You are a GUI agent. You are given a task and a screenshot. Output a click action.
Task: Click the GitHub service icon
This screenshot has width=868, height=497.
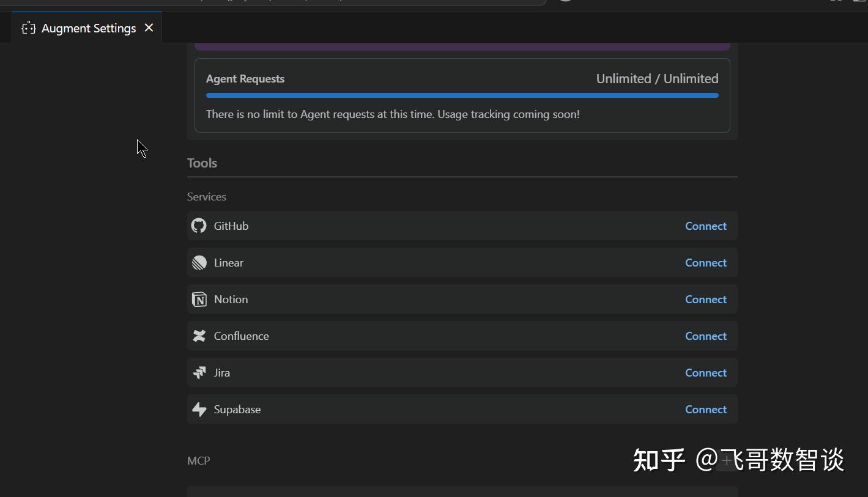198,226
